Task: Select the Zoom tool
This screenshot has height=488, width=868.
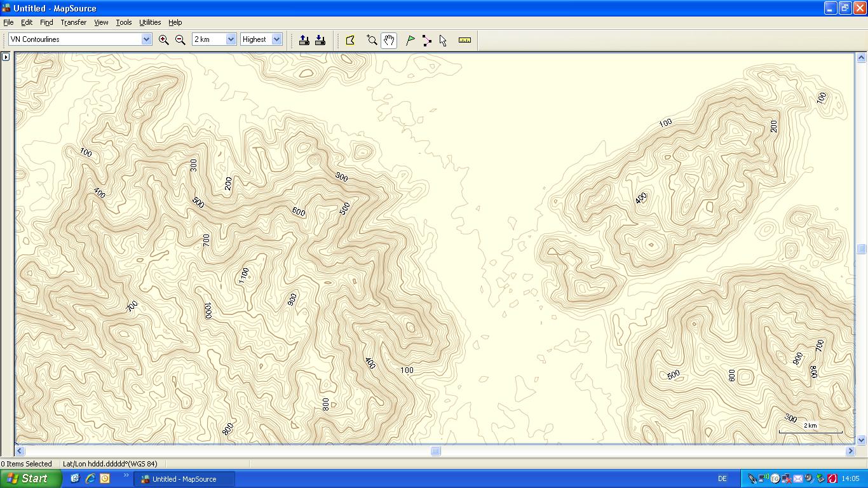Action: [x=372, y=40]
